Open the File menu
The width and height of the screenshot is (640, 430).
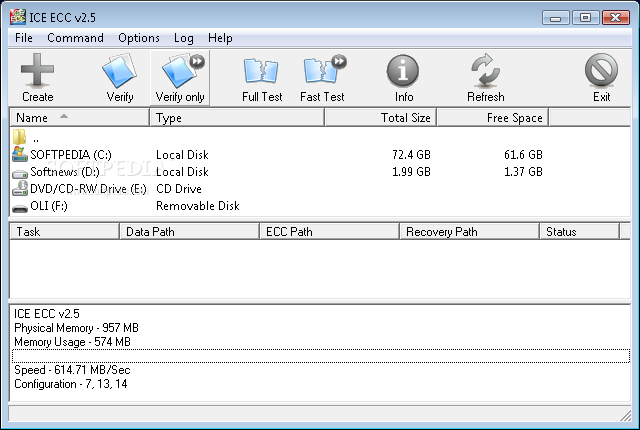[24, 38]
